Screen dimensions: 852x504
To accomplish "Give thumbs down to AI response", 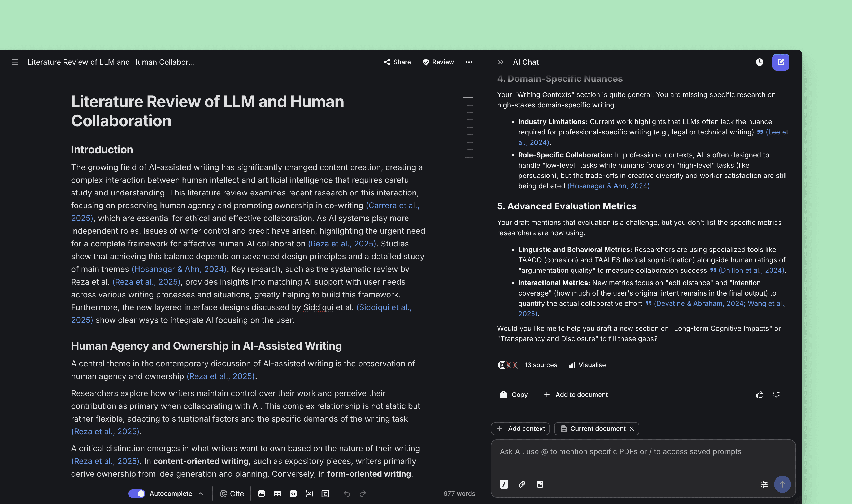I will pyautogui.click(x=776, y=395).
